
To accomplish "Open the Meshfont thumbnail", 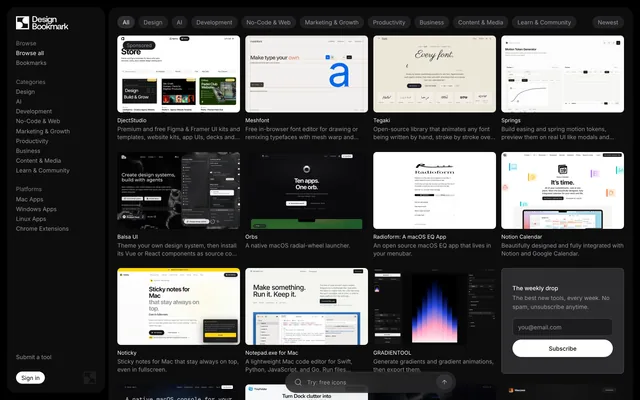I will pos(307,74).
